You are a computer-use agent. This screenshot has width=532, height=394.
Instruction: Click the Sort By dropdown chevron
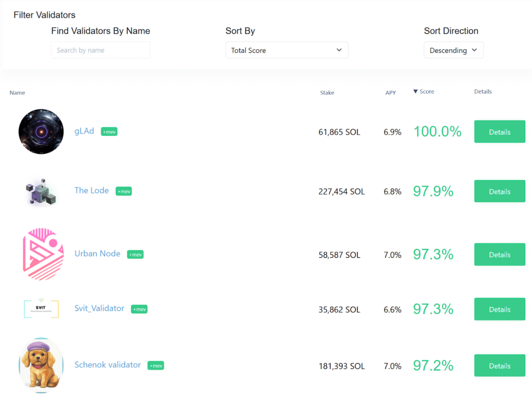click(339, 50)
